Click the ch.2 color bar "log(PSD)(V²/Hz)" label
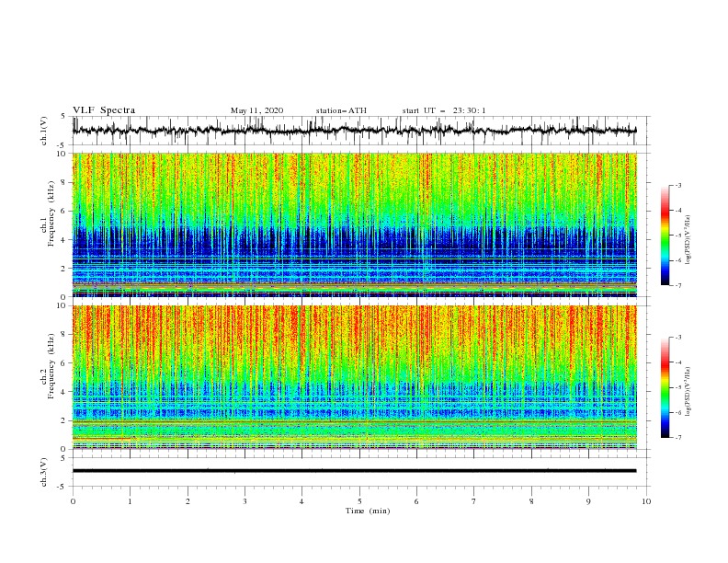This screenshot has width=728, height=563. point(688,392)
